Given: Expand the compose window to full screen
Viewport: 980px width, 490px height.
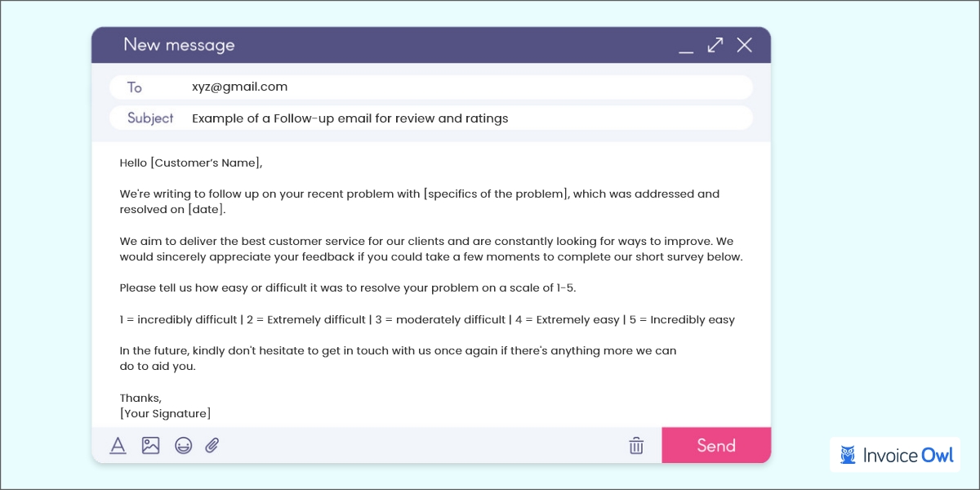Looking at the screenshot, I should 715,45.
